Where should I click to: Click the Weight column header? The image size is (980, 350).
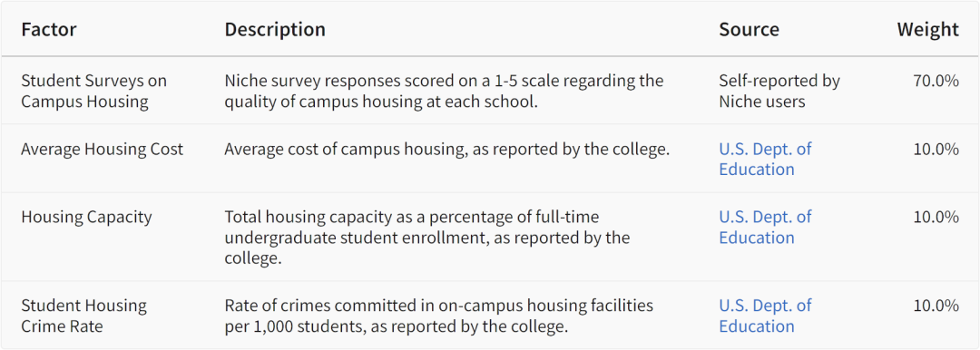928,29
